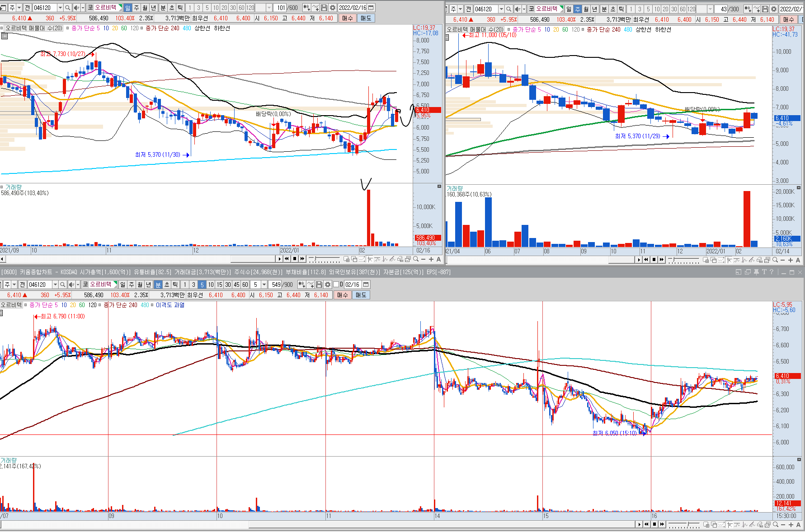Viewport: 805px width, 532px height.
Task: Click play-forward arrow under top-left chart
Action: [280, 259]
